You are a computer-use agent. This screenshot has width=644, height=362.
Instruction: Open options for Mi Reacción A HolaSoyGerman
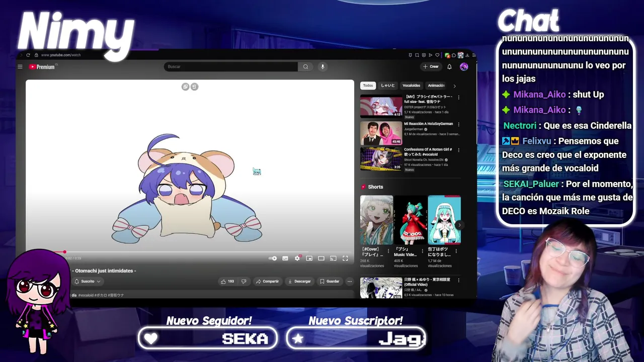(x=458, y=124)
